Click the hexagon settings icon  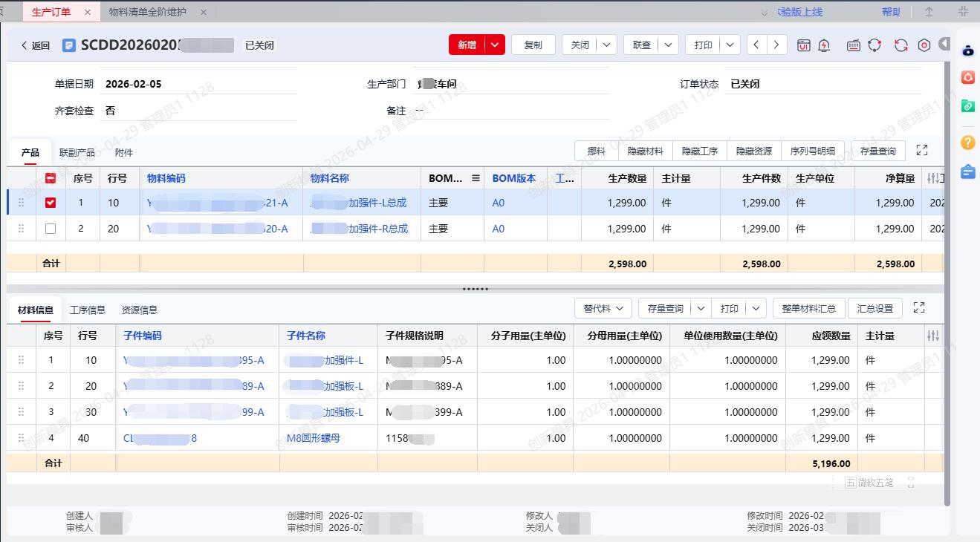[924, 45]
